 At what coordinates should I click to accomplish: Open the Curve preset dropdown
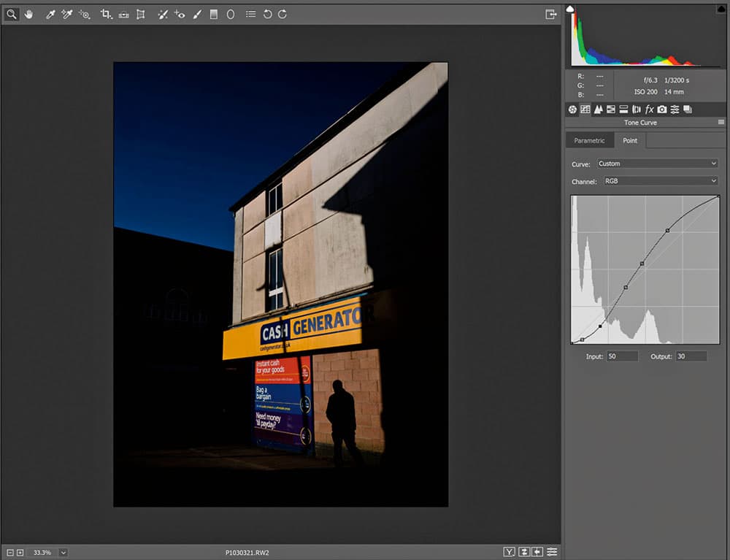click(658, 164)
